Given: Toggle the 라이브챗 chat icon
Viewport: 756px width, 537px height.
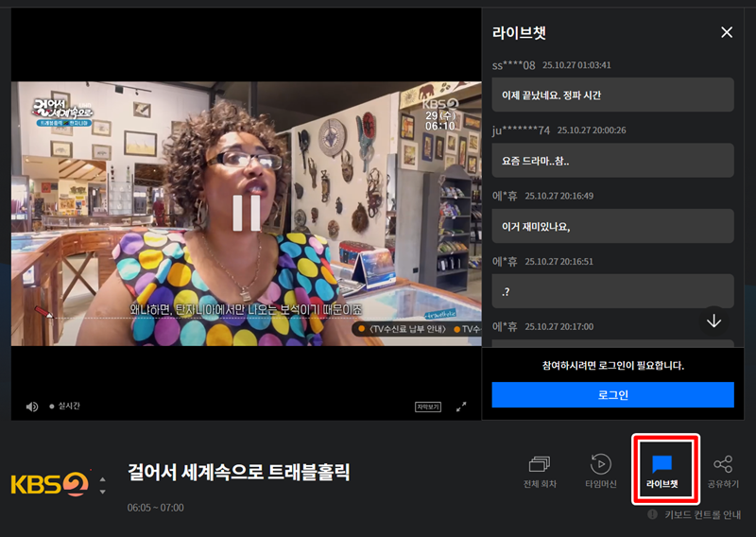Looking at the screenshot, I should [662, 471].
